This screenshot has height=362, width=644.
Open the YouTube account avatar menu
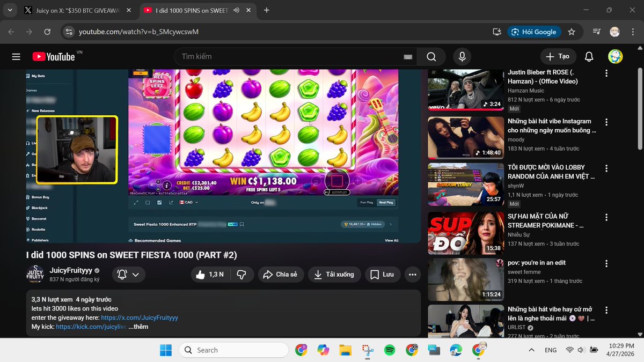[x=615, y=56]
